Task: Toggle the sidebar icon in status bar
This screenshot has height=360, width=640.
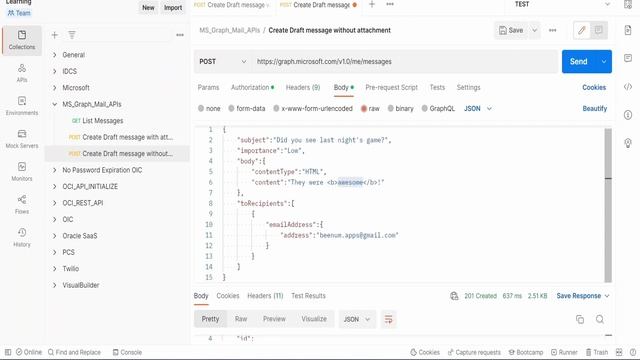Action: 8,352
